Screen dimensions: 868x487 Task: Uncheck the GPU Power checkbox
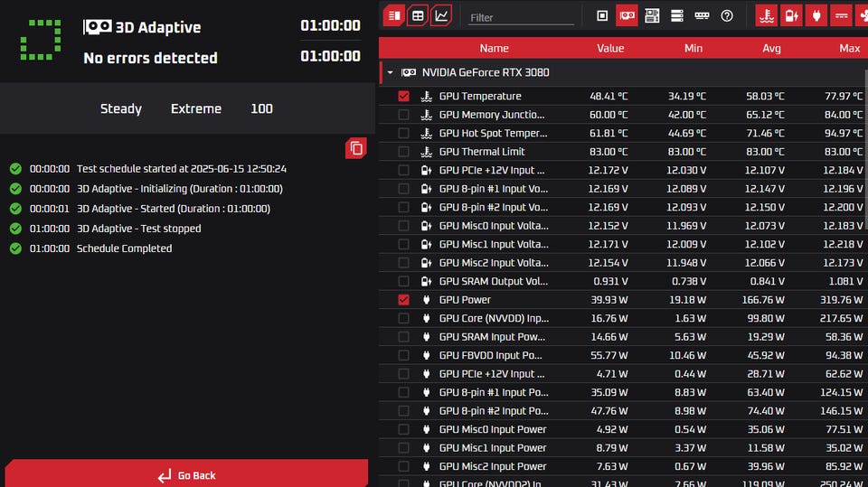pos(403,300)
